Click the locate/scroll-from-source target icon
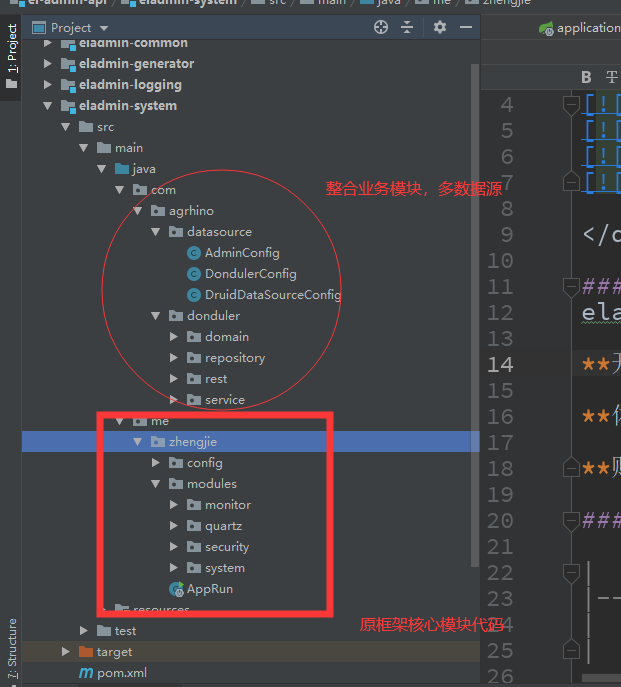621x687 pixels. click(381, 28)
